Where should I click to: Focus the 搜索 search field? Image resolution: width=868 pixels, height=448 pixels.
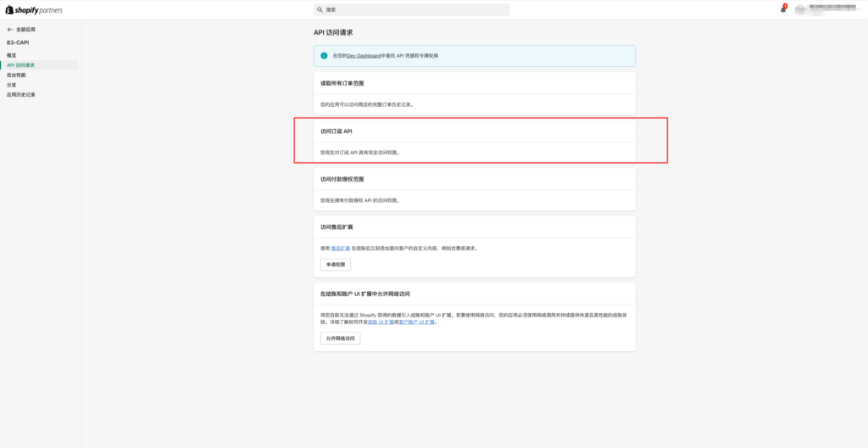[412, 10]
